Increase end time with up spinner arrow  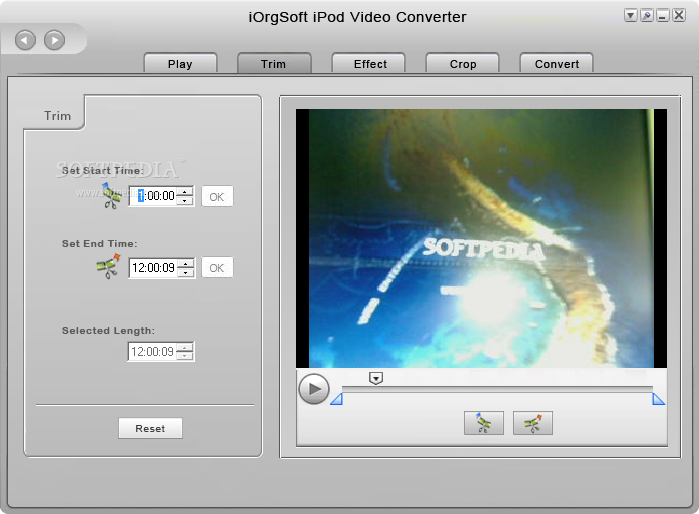[x=185, y=263]
